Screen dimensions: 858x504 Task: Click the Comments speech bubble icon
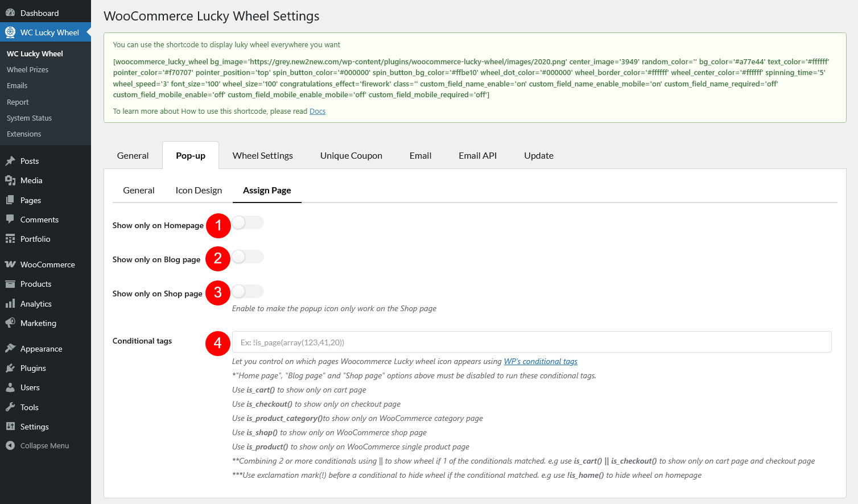pos(10,220)
